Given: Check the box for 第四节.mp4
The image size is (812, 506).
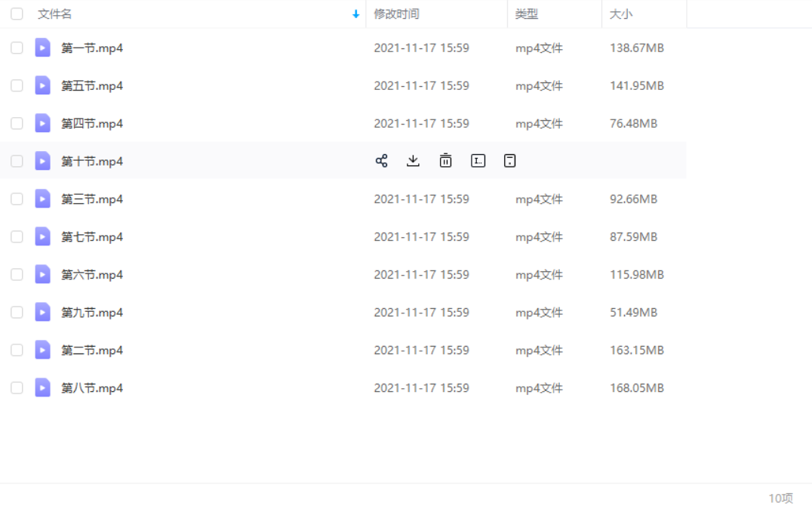Looking at the screenshot, I should (17, 123).
